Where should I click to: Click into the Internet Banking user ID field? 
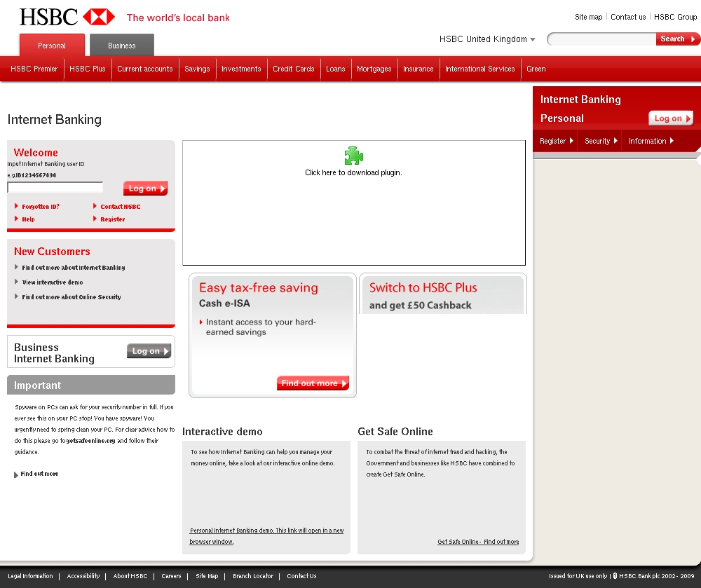coord(55,187)
